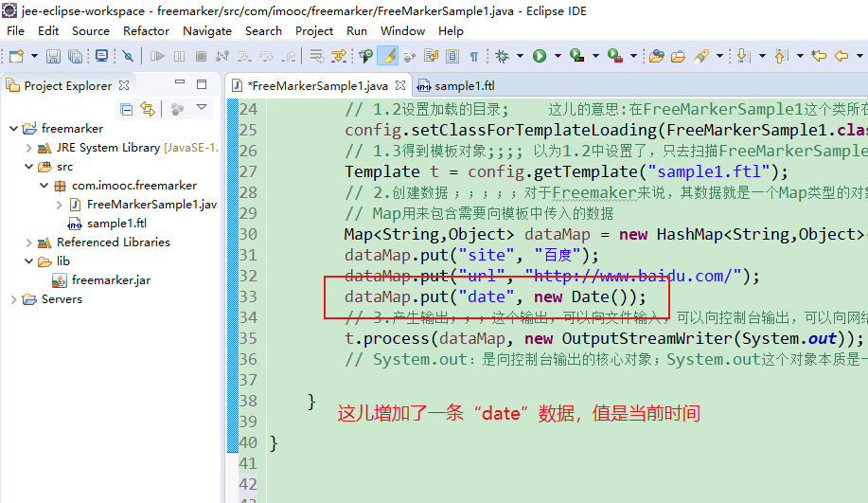
Task: Minimize the Project Explorer panel
Action: [x=179, y=82]
